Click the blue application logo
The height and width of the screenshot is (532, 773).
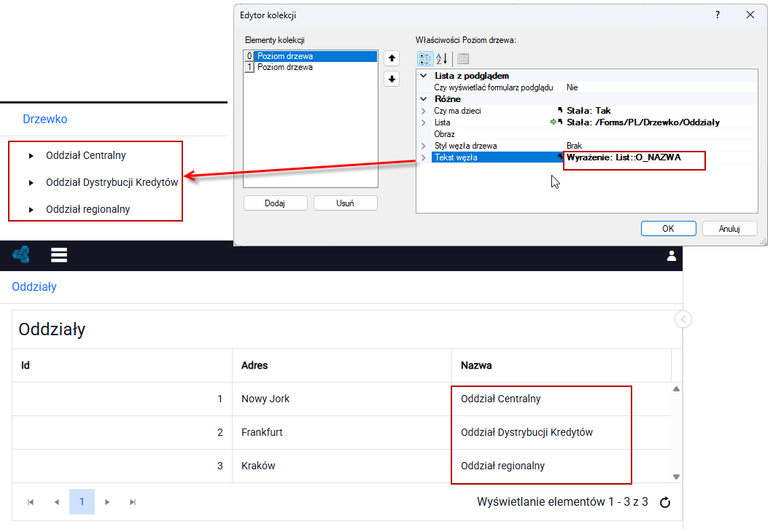tap(21, 255)
